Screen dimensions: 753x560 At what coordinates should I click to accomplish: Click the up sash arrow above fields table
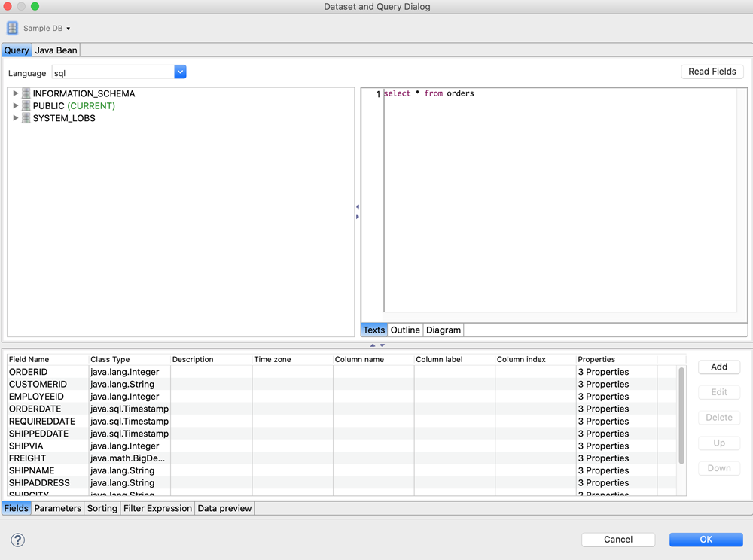click(x=373, y=345)
